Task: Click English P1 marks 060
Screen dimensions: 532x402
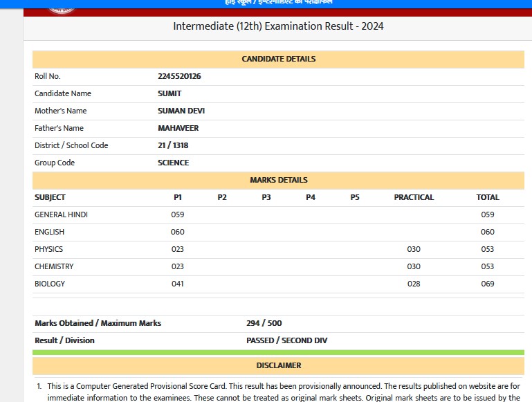Action: [x=177, y=232]
